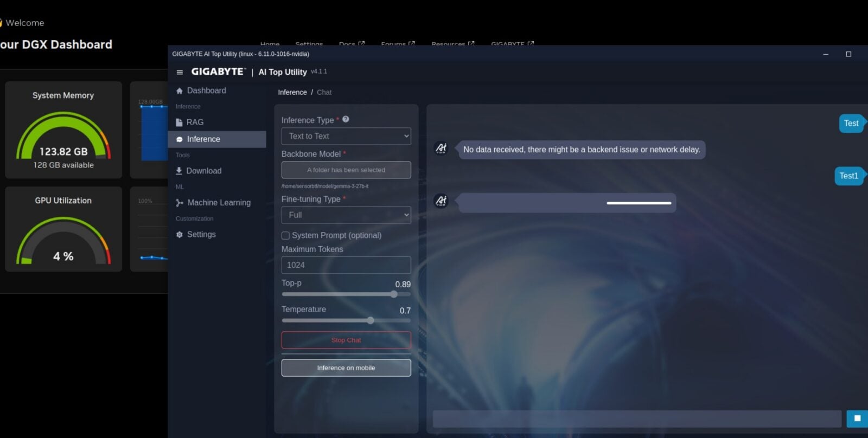Expand the Inference Type dropdown
Image resolution: width=868 pixels, height=438 pixels.
pos(346,136)
